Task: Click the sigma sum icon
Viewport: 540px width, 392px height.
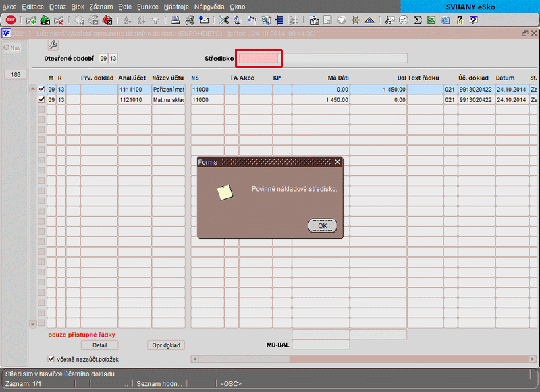Action: [x=418, y=20]
